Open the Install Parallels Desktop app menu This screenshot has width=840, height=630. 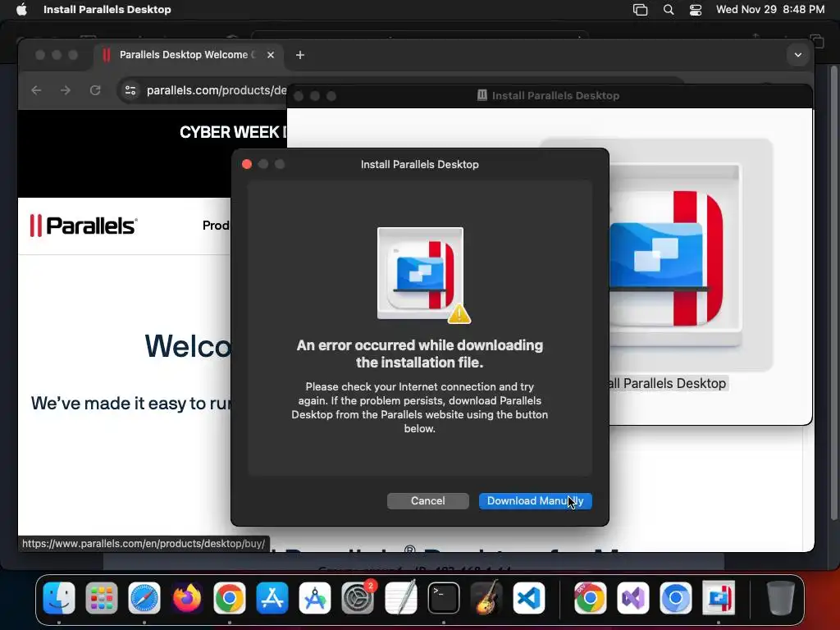click(x=107, y=10)
